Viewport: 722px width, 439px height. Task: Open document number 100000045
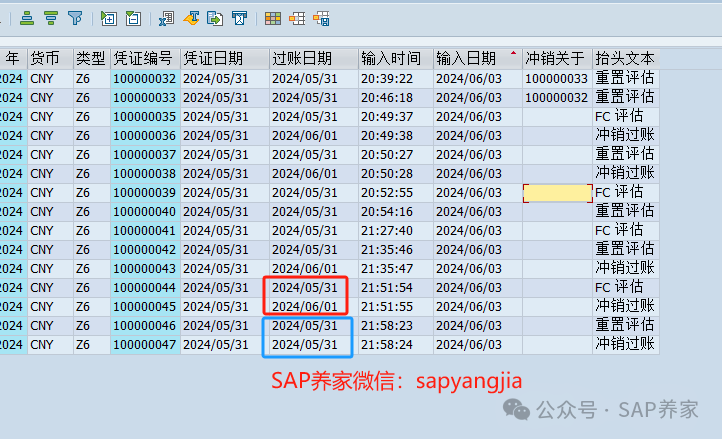coord(145,307)
